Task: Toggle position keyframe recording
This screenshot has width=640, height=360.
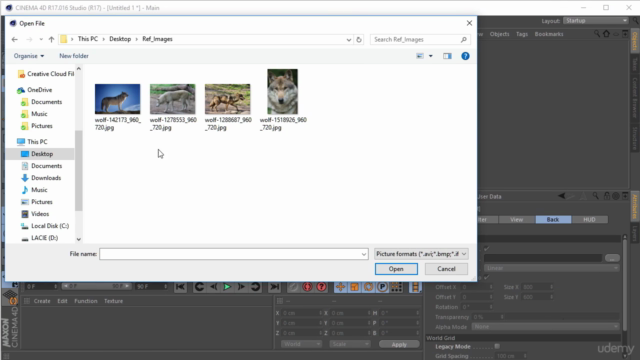Action: click(x=340, y=287)
